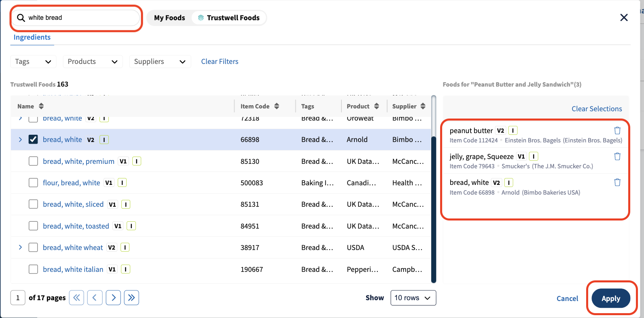Screen dimensions: 644x318
Task: Sort by Item Code column arrows
Action: (277, 106)
